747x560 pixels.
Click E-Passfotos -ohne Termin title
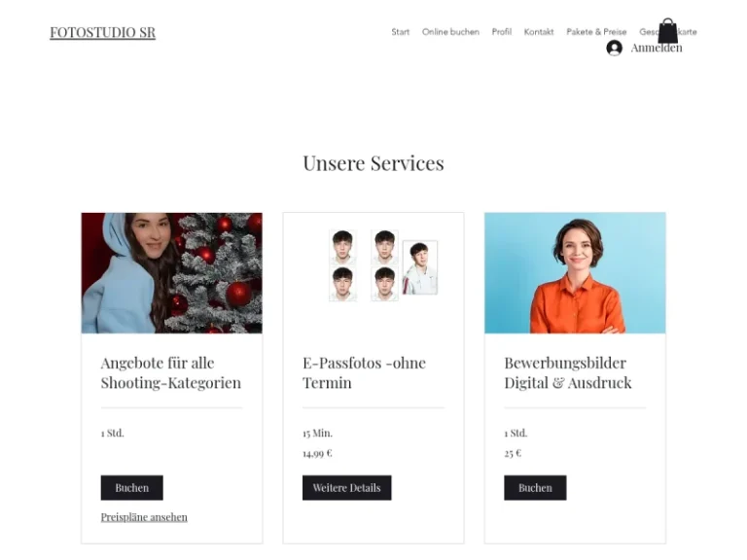point(365,373)
